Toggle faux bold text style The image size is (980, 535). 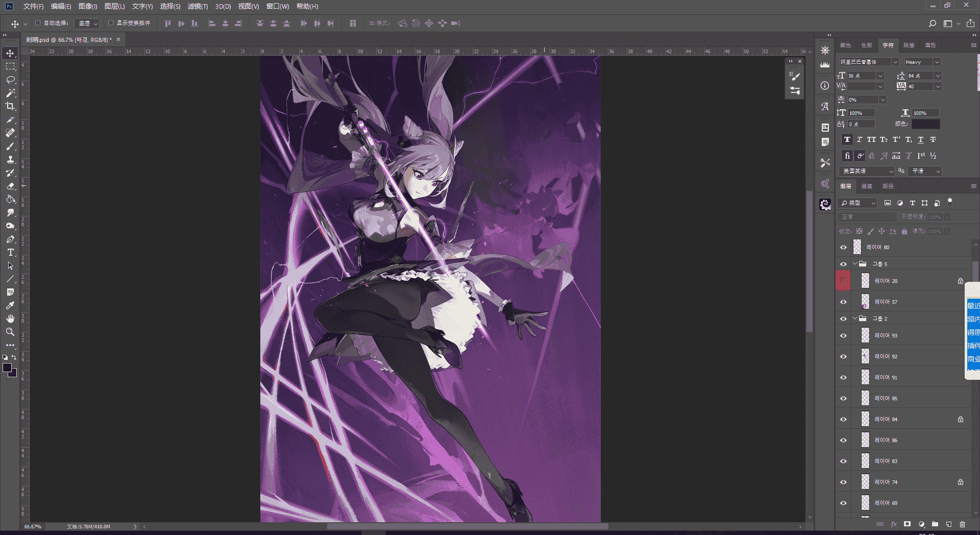coord(847,139)
